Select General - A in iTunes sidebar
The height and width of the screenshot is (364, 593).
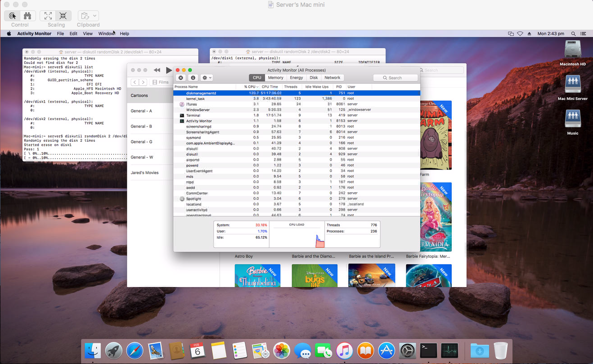[x=150, y=111]
